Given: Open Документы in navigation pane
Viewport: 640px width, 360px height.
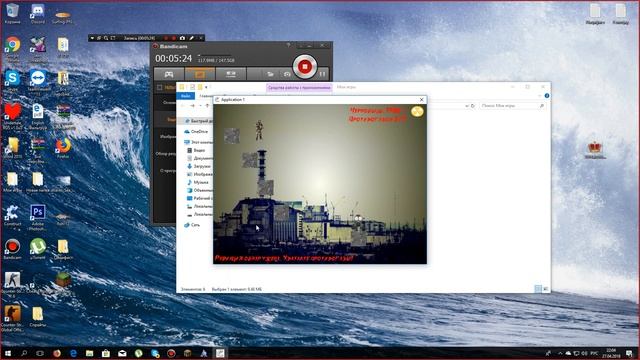Looking at the screenshot, I should tap(200, 158).
